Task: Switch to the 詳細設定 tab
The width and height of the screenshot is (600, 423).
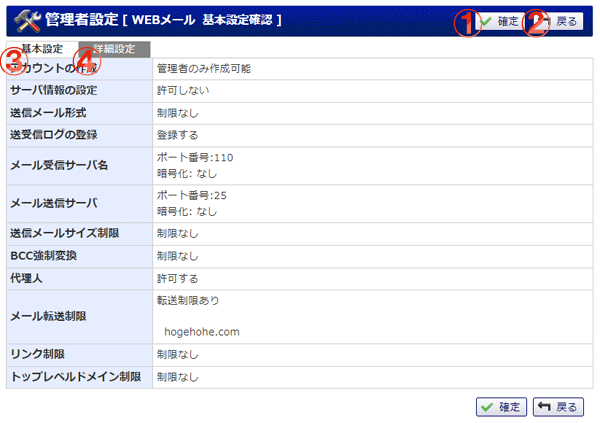Action: pyautogui.click(x=114, y=49)
